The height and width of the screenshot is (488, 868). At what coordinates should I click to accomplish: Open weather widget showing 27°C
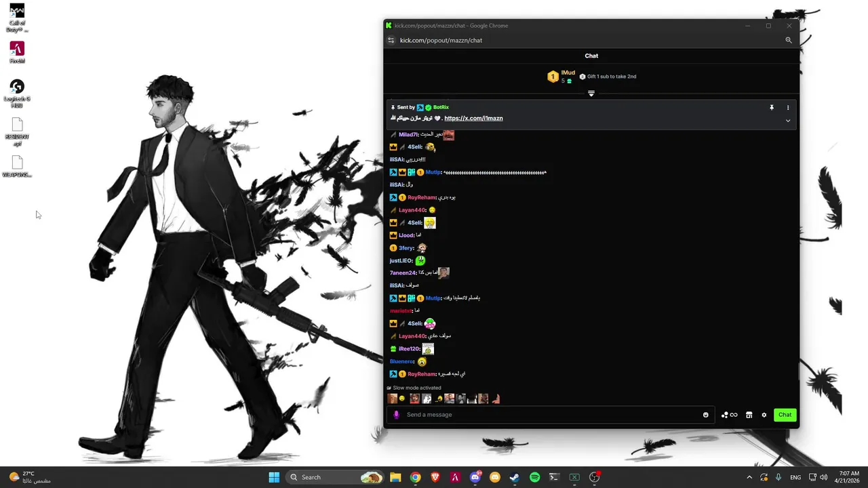(x=31, y=477)
